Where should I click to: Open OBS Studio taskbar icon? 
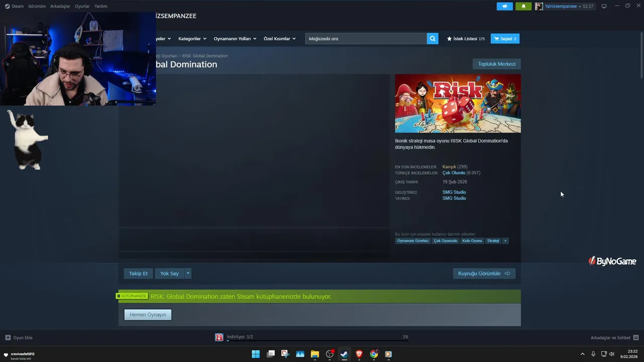click(x=330, y=354)
